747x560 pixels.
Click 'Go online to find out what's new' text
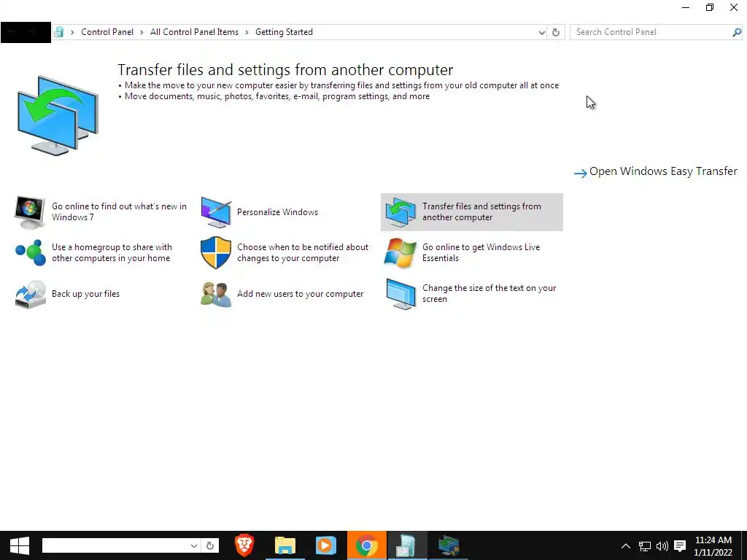coord(119,212)
